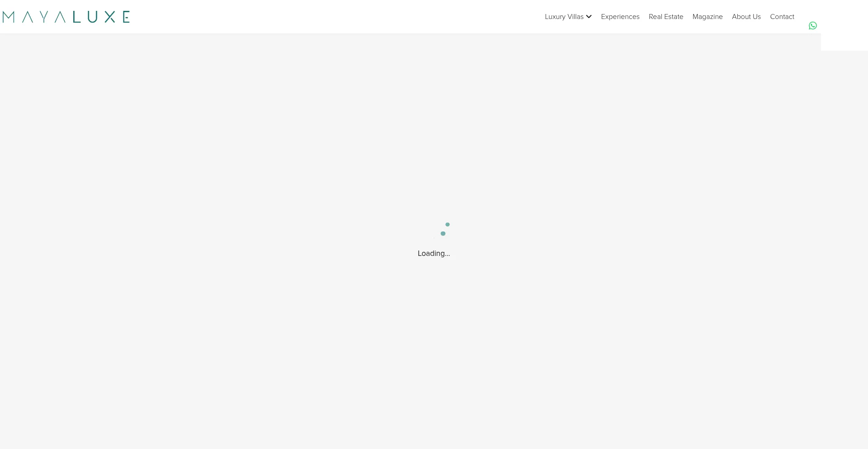This screenshot has height=449, width=868.
Task: Open the About Us page
Action: point(746,17)
